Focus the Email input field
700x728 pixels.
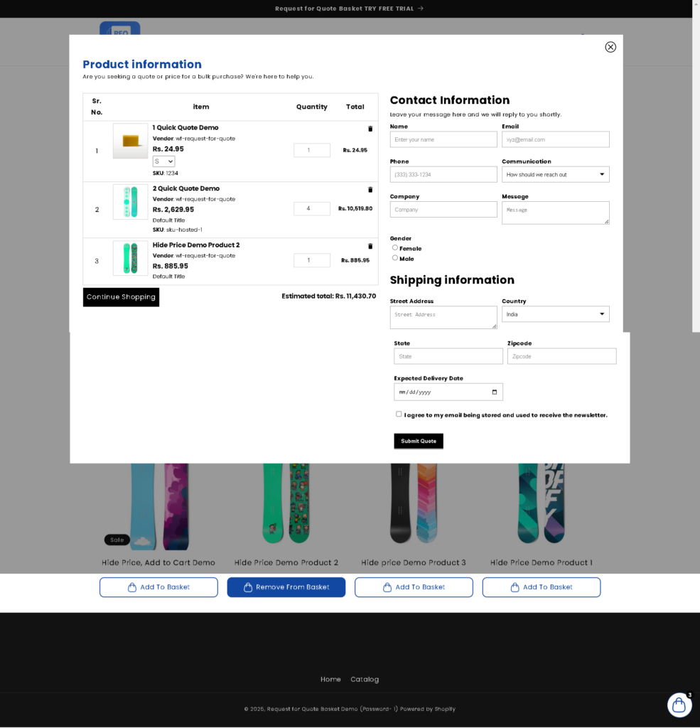click(x=555, y=139)
